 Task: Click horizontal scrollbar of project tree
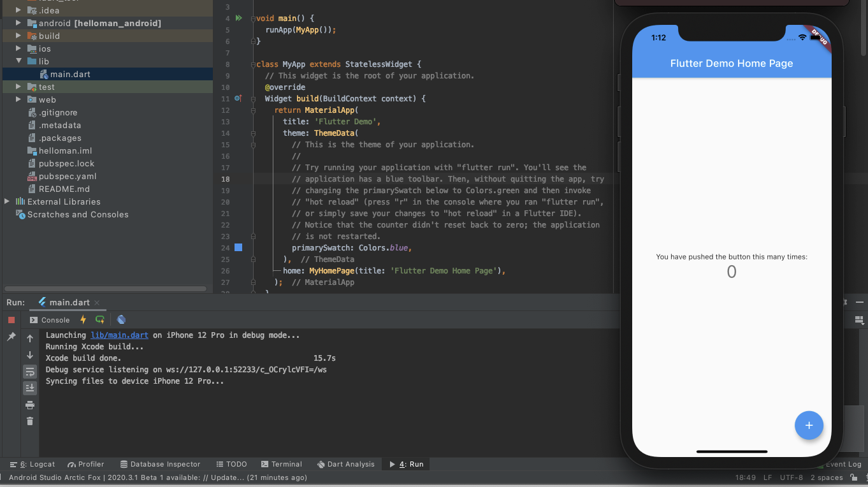click(x=106, y=289)
